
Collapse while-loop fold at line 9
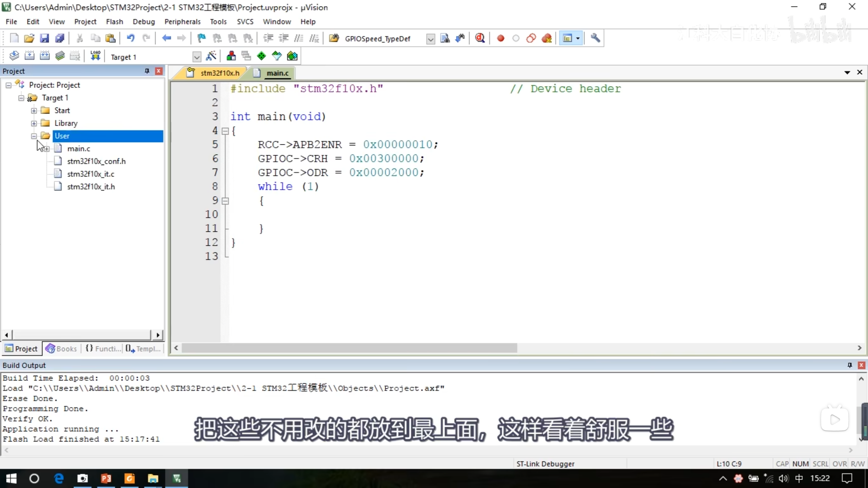coord(225,201)
